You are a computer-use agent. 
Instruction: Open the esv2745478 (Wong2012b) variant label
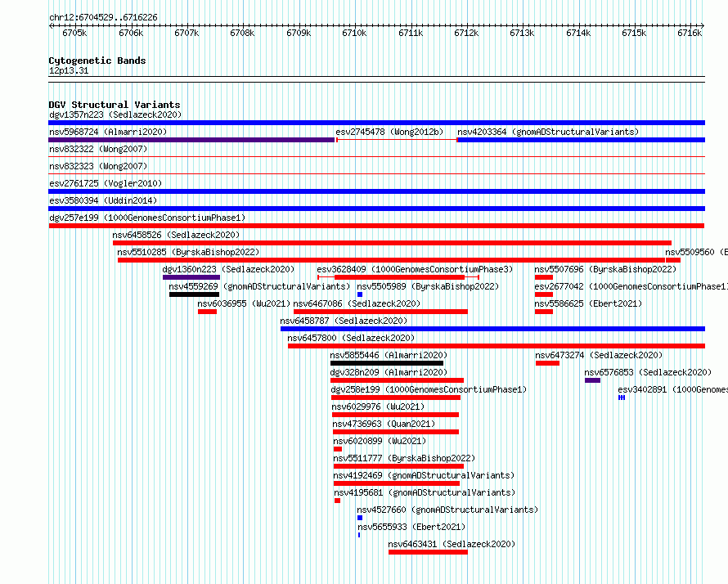[389, 132]
